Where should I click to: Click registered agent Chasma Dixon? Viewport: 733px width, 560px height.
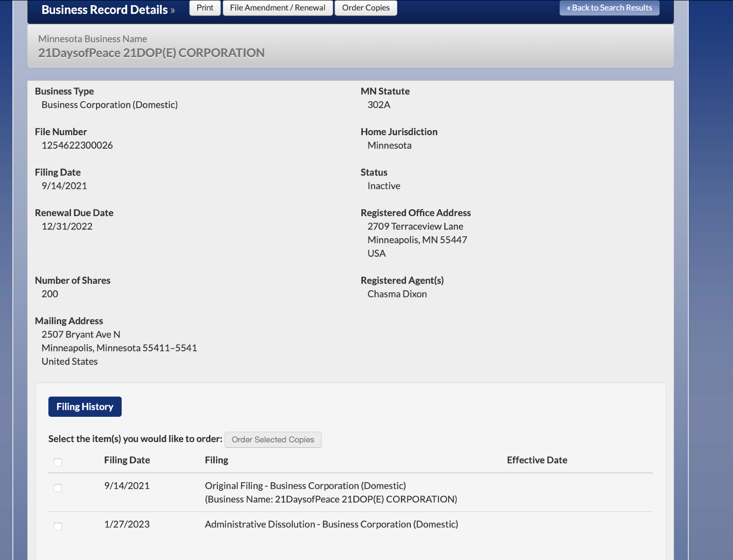point(397,294)
